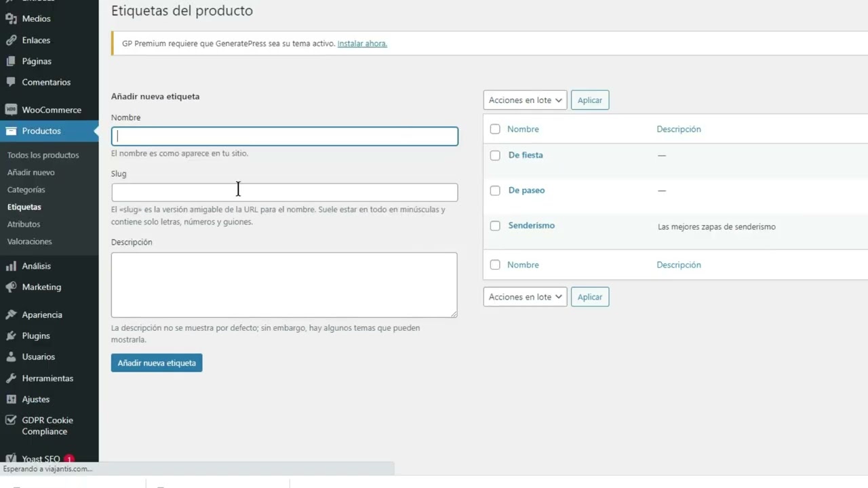
Task: Open top Acciones en lote dropdown
Action: click(525, 100)
